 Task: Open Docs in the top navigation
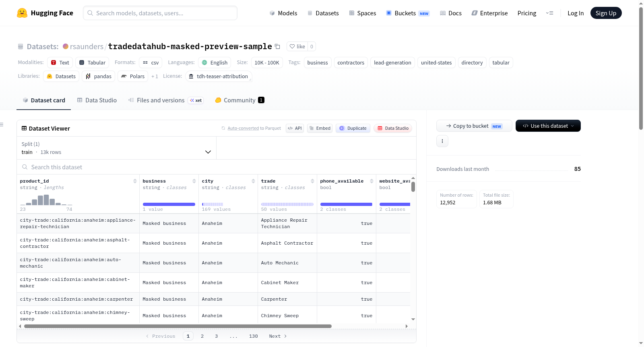click(451, 13)
